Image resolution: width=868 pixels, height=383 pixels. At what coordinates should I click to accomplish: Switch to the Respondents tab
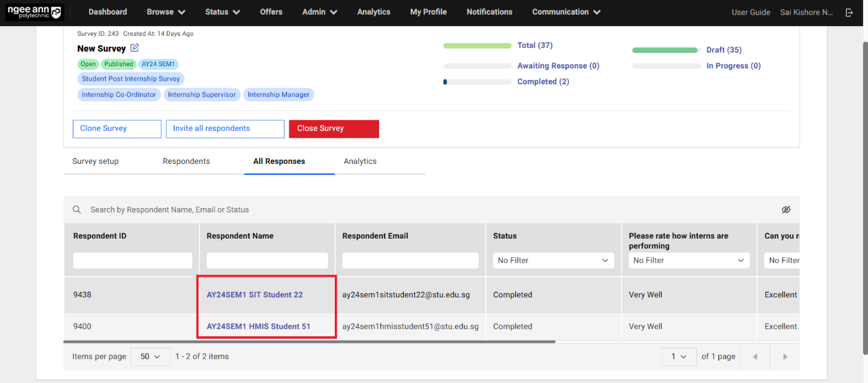186,161
